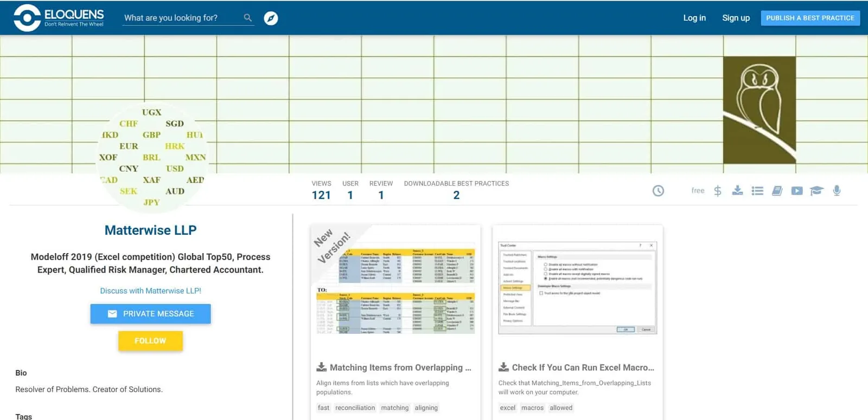The image size is (868, 420).
Task: Filter podcasts using the microphone icon
Action: click(837, 191)
